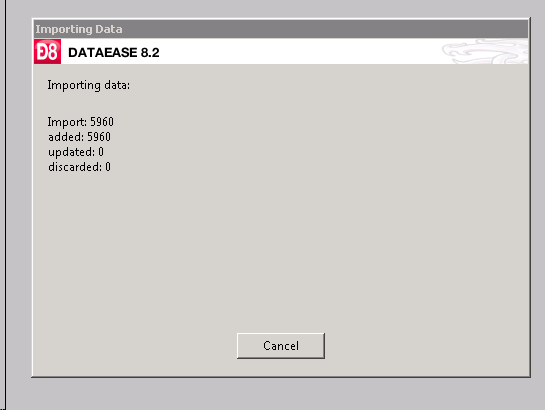Click the word 'discarded:' in the counter list

point(75,167)
